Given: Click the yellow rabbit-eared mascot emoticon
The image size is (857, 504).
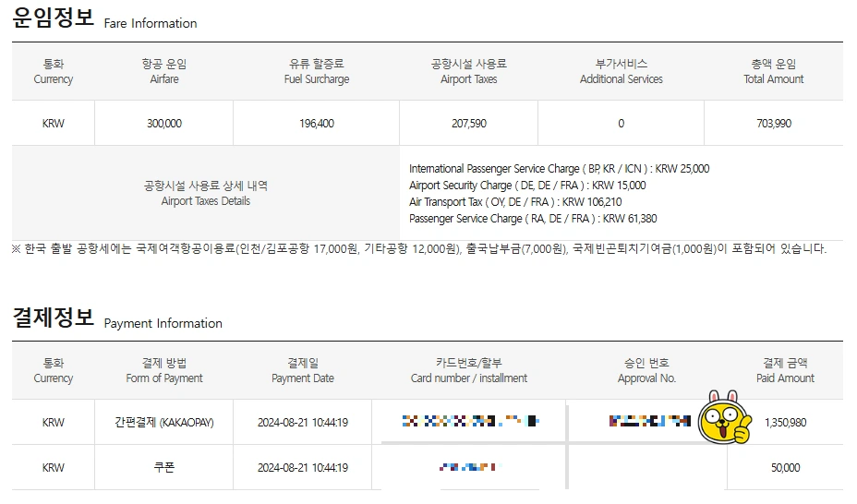Looking at the screenshot, I should [x=725, y=418].
